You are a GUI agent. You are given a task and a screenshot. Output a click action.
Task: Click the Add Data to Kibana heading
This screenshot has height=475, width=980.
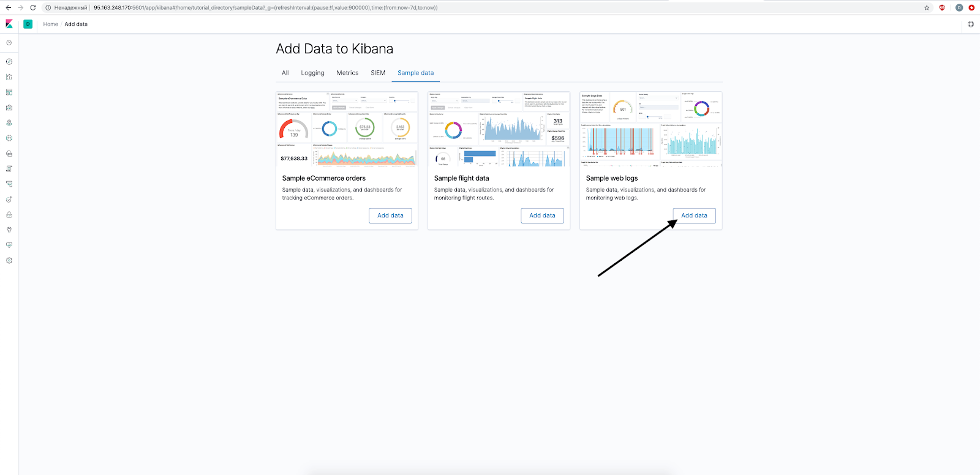point(334,49)
